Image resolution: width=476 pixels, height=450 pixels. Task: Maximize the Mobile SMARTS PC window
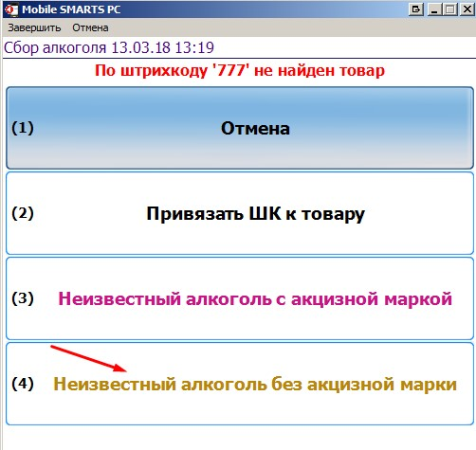[449, 9]
